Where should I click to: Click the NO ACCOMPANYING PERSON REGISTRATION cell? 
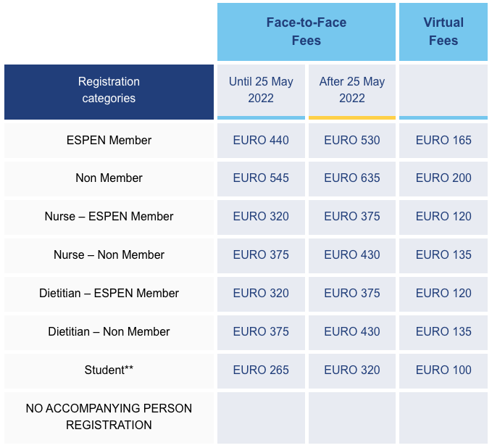109,417
